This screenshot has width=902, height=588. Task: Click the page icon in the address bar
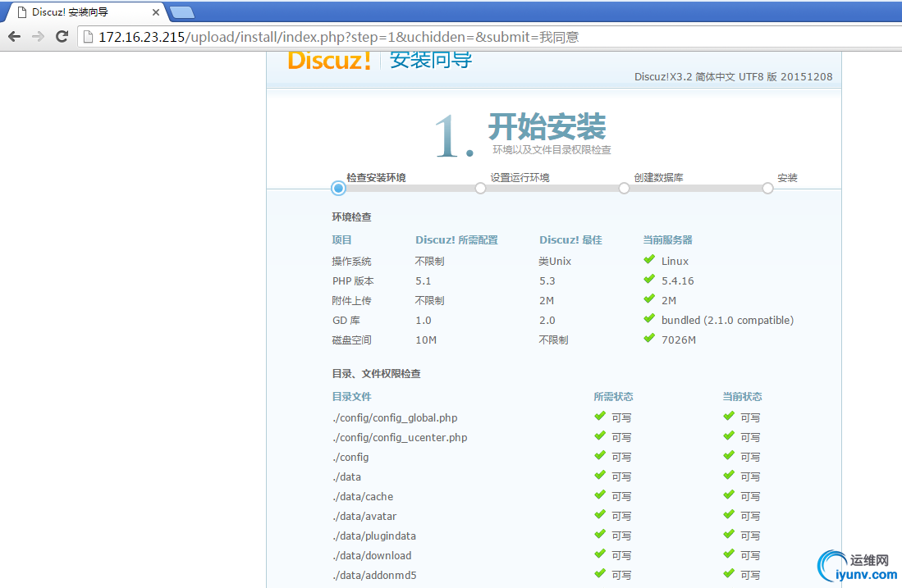pyautogui.click(x=88, y=37)
